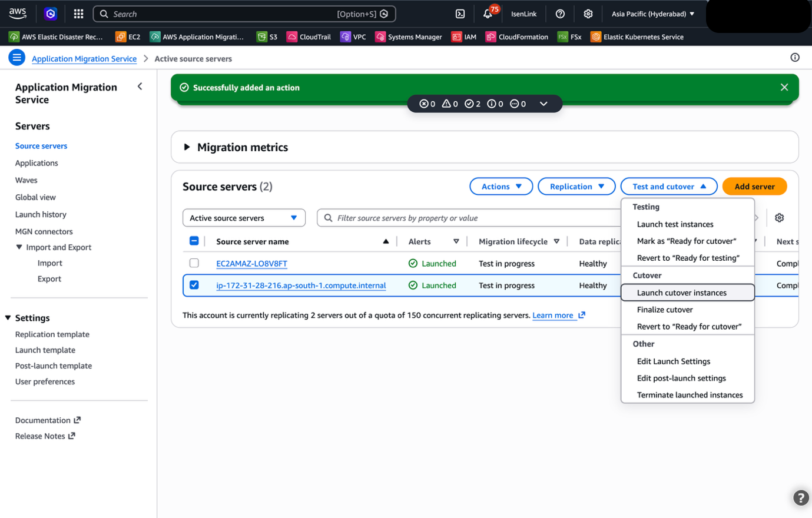Open the VPC shortcut
Screen dimensions: 812x518
coord(353,36)
